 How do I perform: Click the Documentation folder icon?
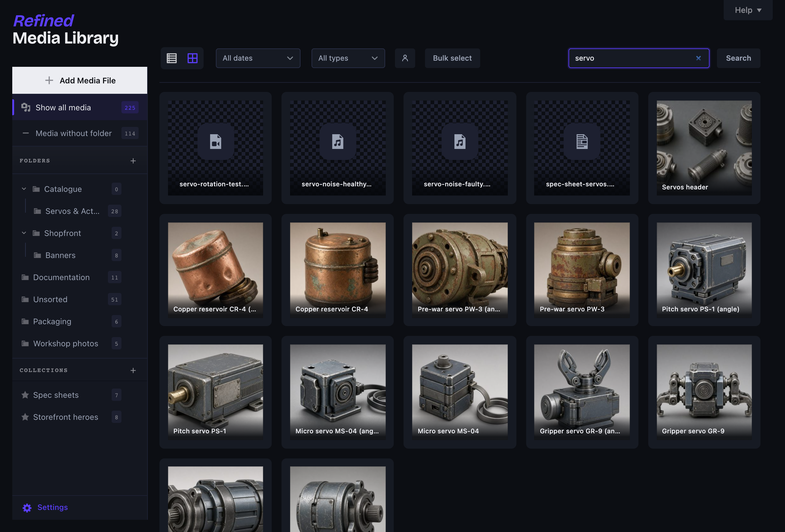[25, 277]
